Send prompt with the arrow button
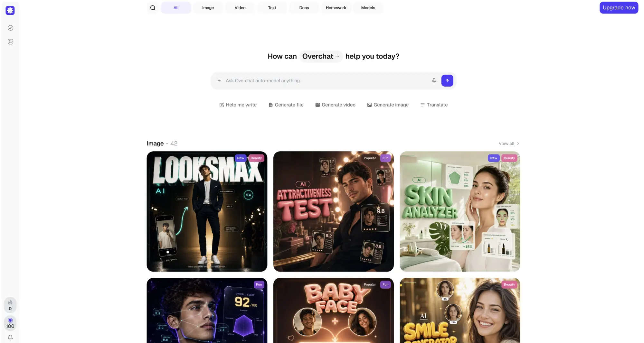This screenshot has height=343, width=644. (447, 80)
